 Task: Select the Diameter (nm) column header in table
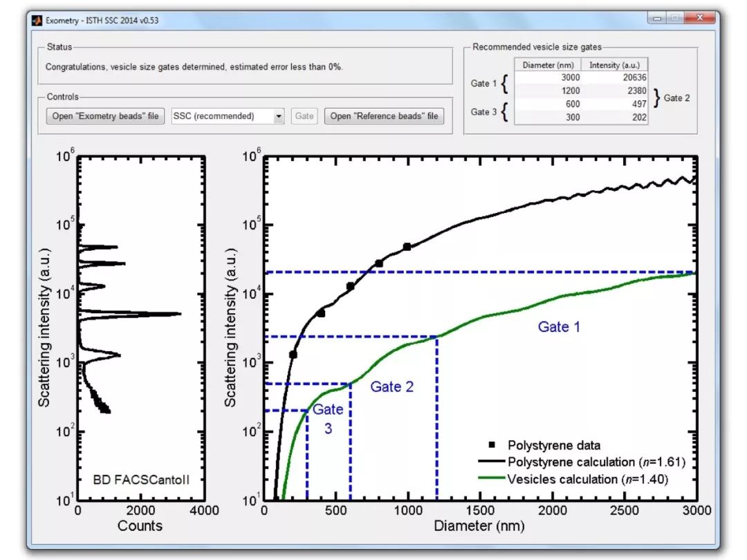point(548,65)
